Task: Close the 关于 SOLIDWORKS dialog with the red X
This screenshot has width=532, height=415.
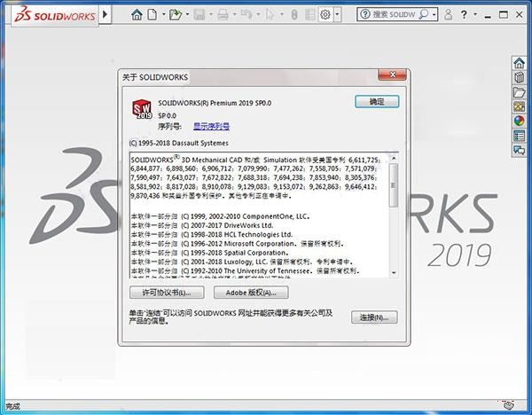Action: [x=392, y=74]
